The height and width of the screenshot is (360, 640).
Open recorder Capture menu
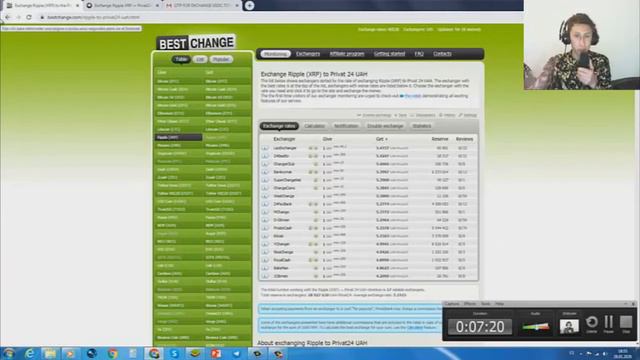click(x=452, y=304)
